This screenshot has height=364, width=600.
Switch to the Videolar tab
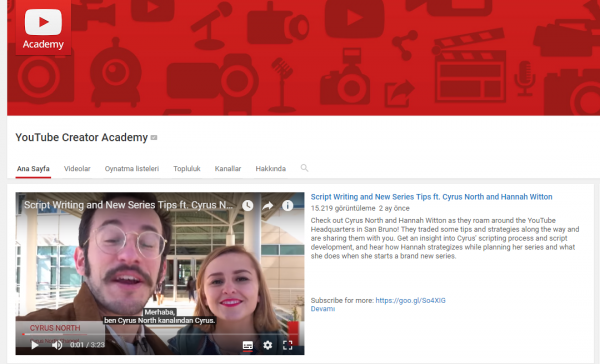tap(77, 168)
